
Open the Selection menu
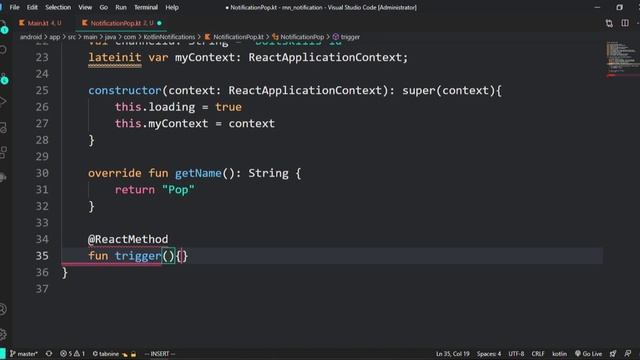pos(58,7)
